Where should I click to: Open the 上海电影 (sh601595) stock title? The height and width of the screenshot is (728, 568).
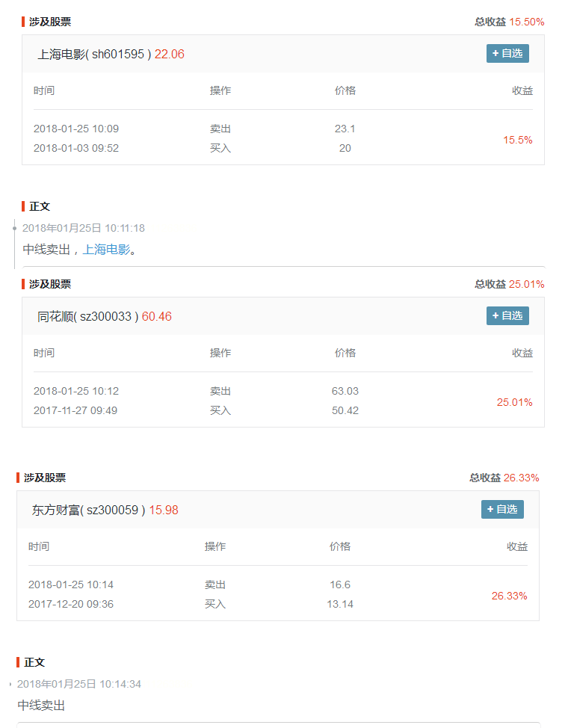pyautogui.click(x=94, y=54)
